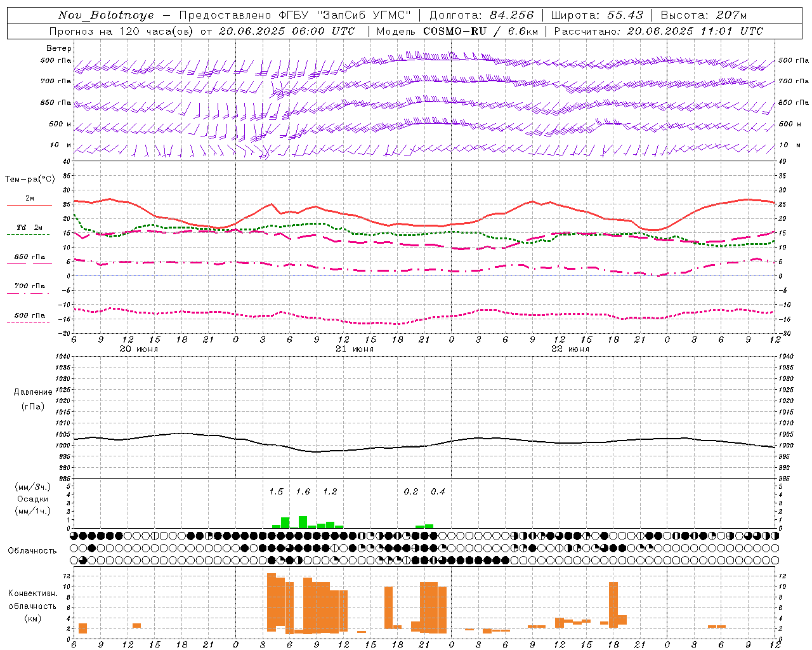Click the 1.2 precipitation amount value
Image resolution: width=812 pixels, height=650 pixels.
(x=330, y=492)
